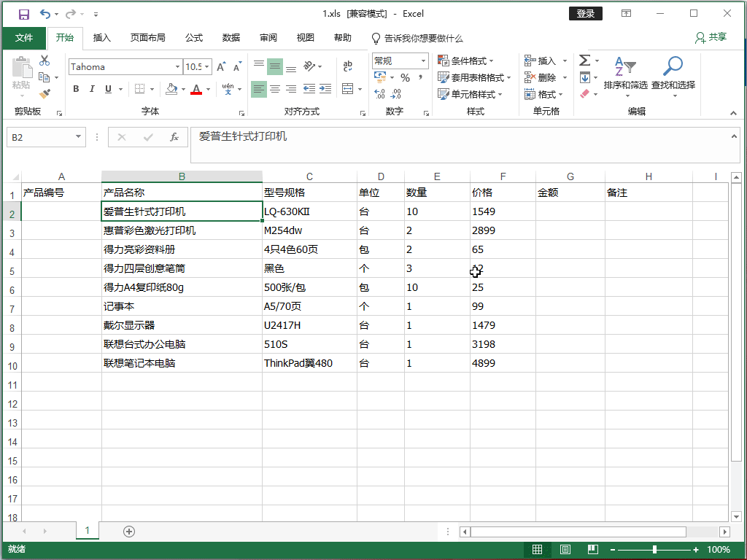Switch to the 审阅 Review tab
The image size is (747, 560).
tap(268, 38)
